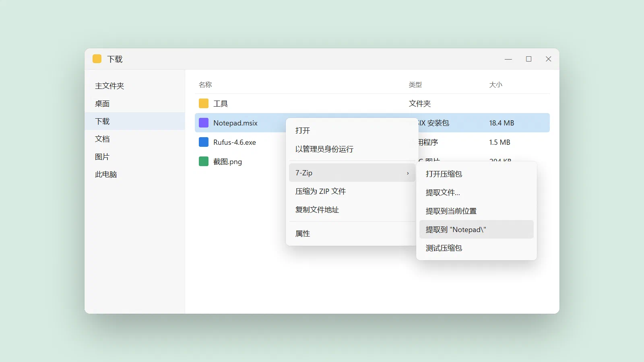Click the 1.5 MB size cell
This screenshot has height=362, width=644.
[x=500, y=142]
